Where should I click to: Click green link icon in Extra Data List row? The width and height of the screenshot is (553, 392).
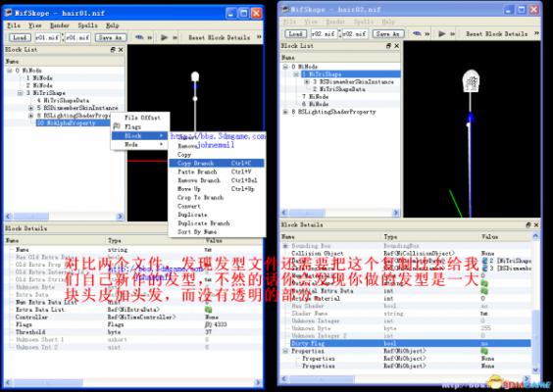pyautogui.click(x=209, y=310)
